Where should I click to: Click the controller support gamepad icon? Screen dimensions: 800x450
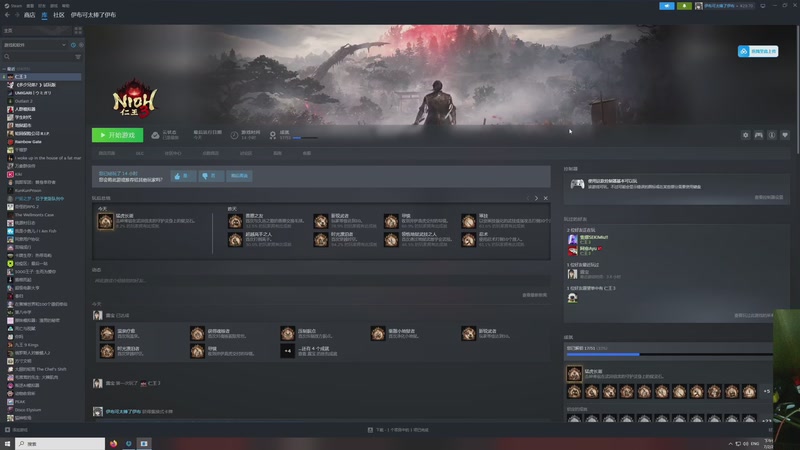click(x=577, y=184)
